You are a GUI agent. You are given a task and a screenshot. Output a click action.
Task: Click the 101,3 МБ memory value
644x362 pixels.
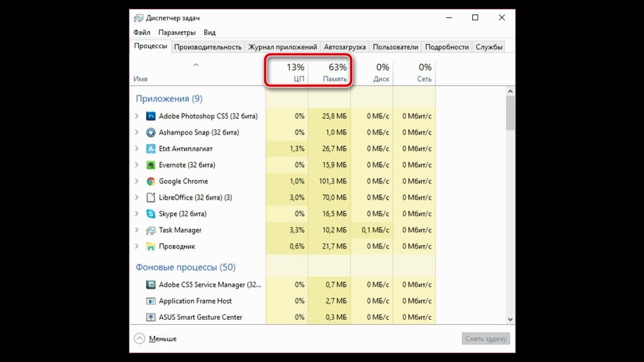[x=333, y=182]
